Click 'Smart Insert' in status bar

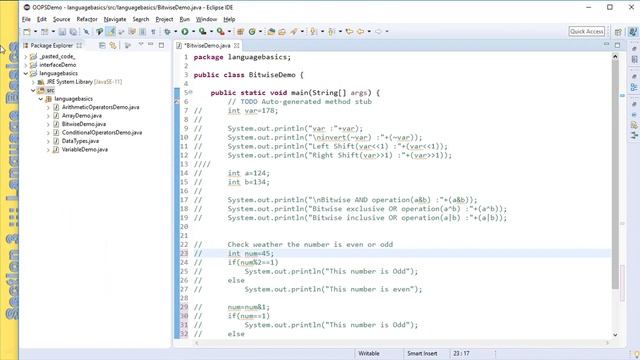pos(422,353)
